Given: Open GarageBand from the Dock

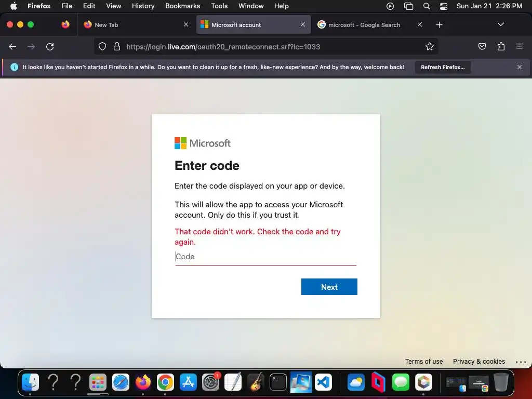Looking at the screenshot, I should click(256, 382).
